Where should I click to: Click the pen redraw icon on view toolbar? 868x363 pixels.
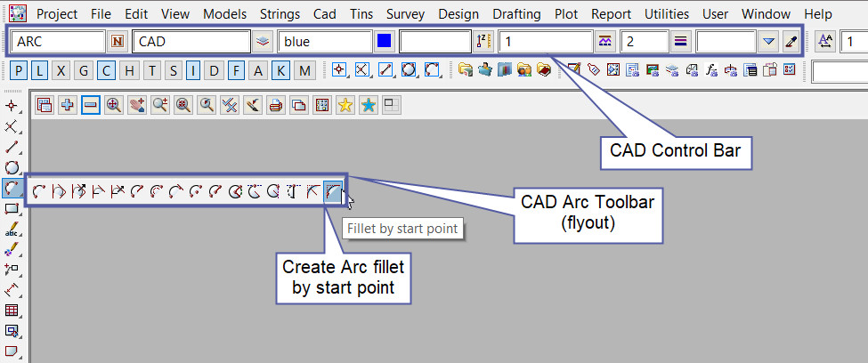[253, 105]
